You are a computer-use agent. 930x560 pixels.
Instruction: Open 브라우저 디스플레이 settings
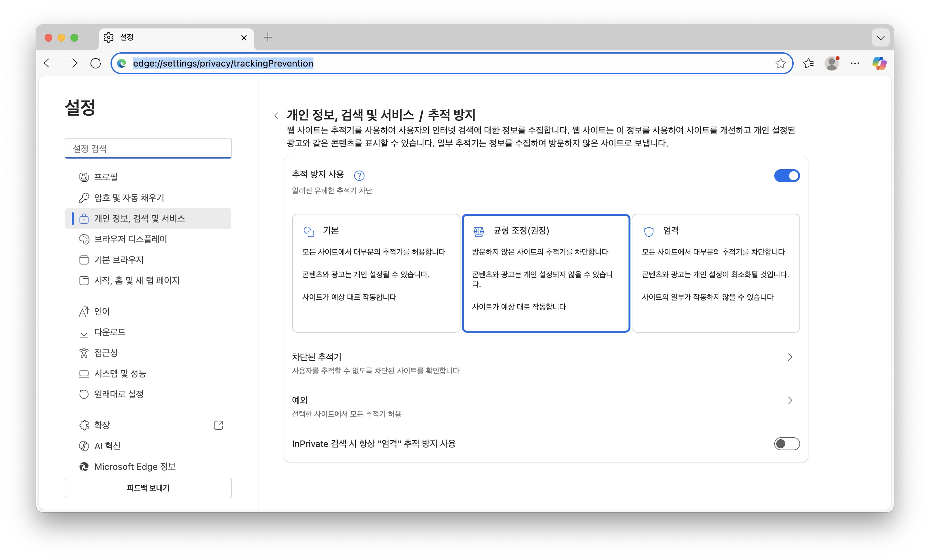(x=148, y=239)
